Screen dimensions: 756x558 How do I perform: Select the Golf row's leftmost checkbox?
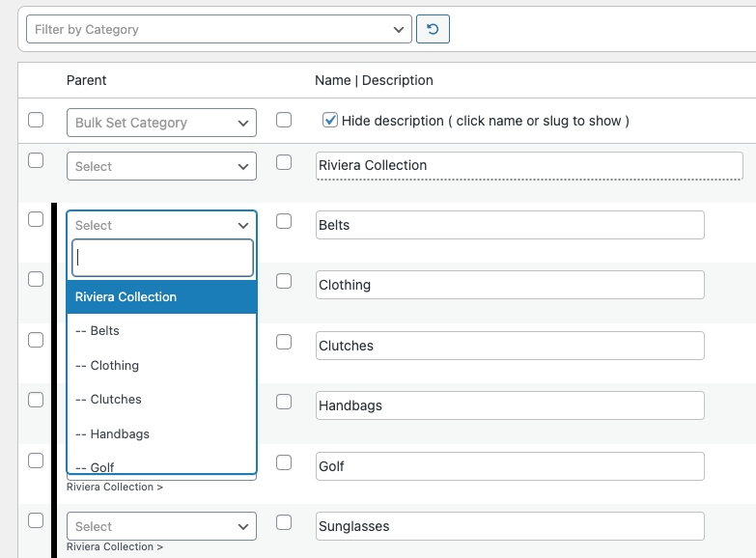coord(36,460)
